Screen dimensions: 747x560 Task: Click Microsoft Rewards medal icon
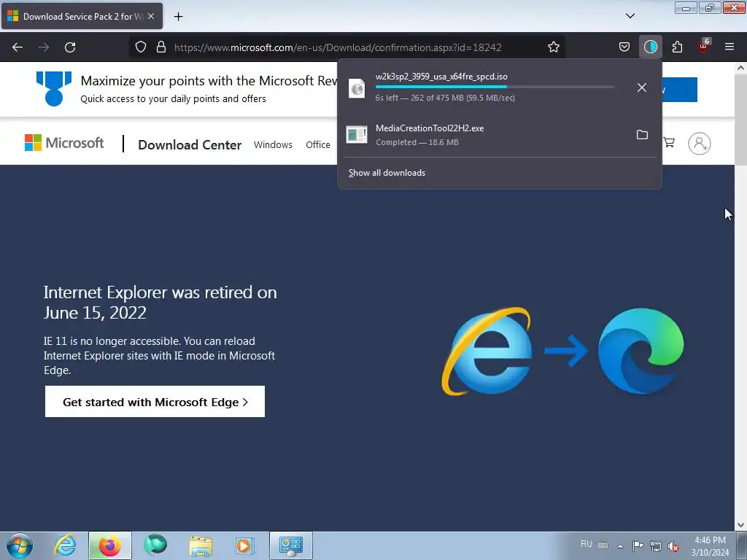(x=54, y=88)
